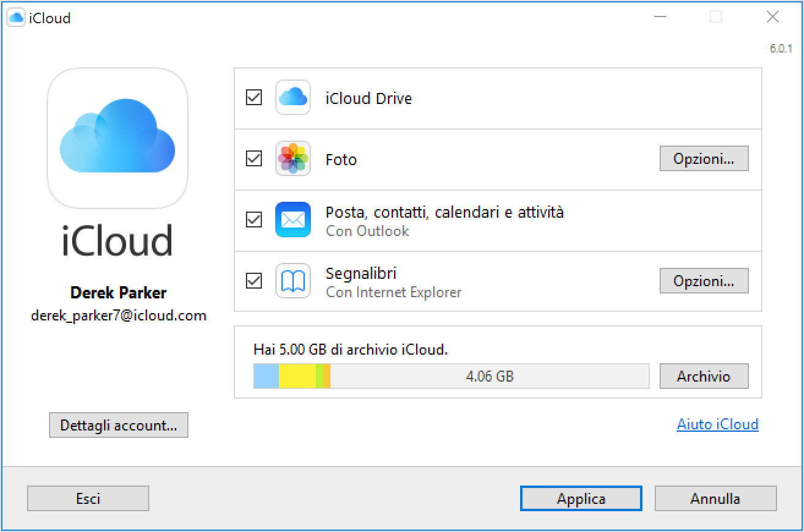Click the 6.0.1 version number
This screenshot has width=804, height=532.
(x=781, y=49)
